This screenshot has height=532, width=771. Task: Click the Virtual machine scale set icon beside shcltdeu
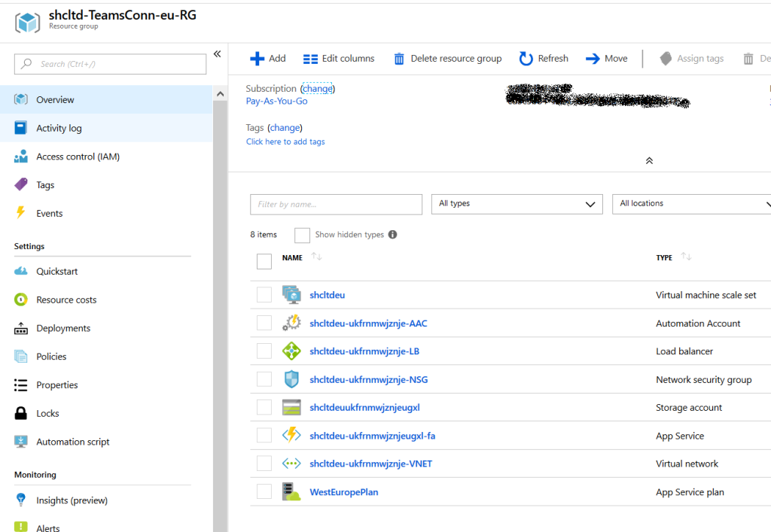pyautogui.click(x=291, y=294)
